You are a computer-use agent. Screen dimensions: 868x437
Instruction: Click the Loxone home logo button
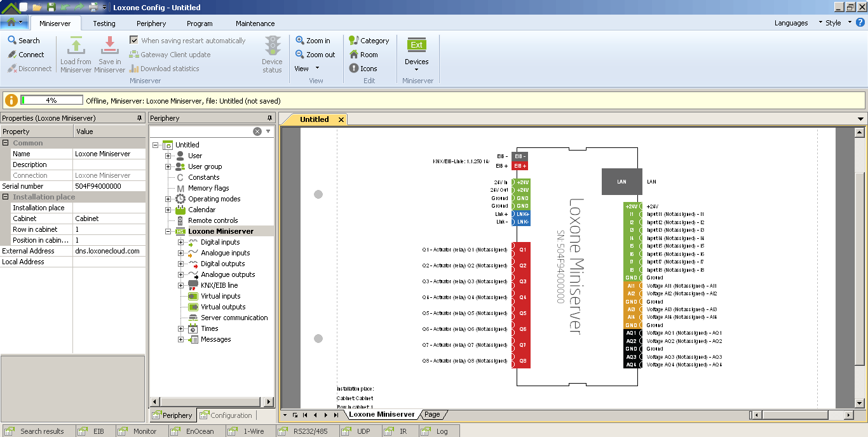[14, 23]
